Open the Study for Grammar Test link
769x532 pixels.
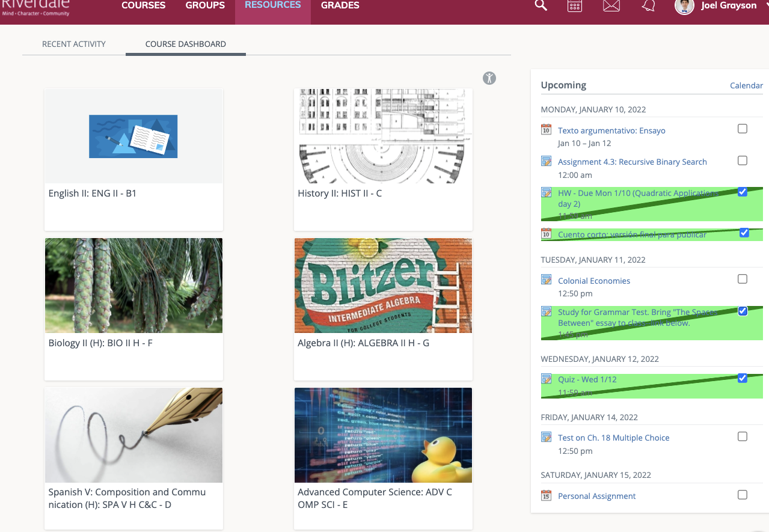(639, 317)
